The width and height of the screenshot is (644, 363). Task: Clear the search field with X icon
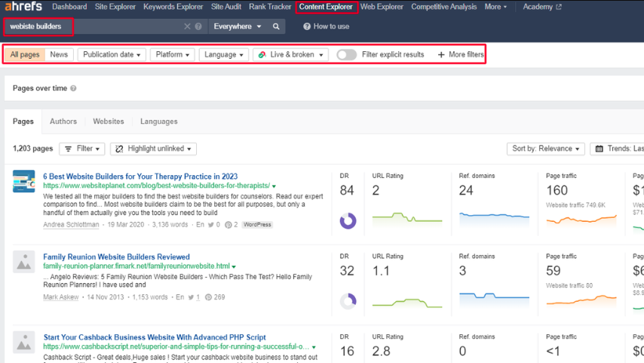(187, 26)
